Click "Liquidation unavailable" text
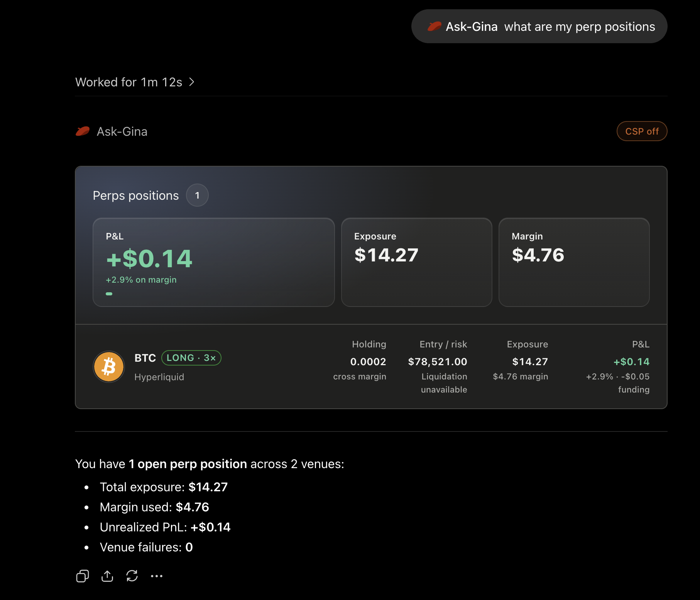This screenshot has width=700, height=600. pyautogui.click(x=444, y=383)
